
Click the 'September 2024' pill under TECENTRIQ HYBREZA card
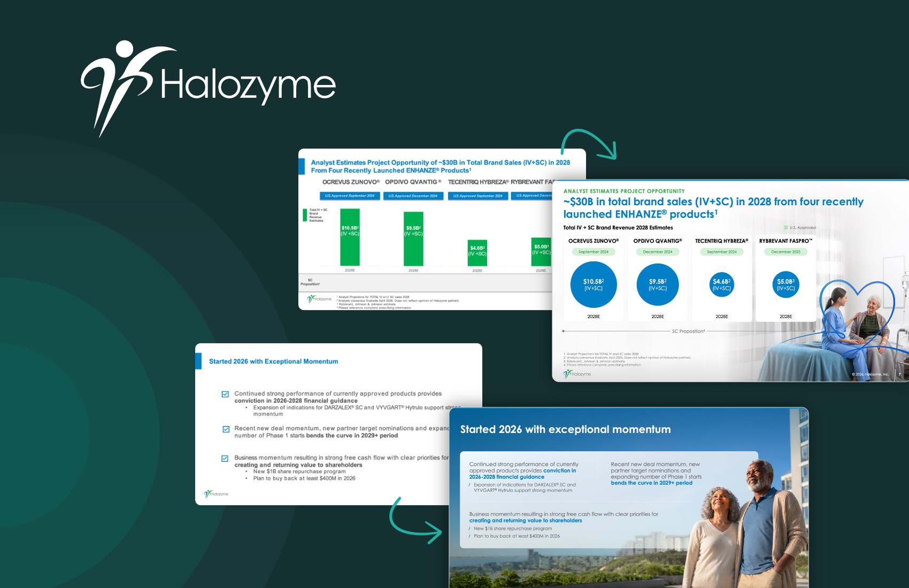pyautogui.click(x=722, y=252)
